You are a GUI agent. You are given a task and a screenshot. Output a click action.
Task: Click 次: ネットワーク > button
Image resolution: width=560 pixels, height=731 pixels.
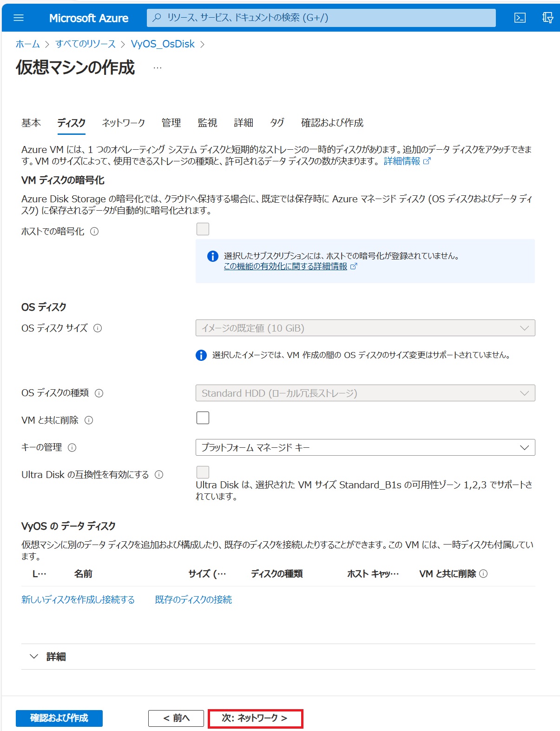coord(255,718)
